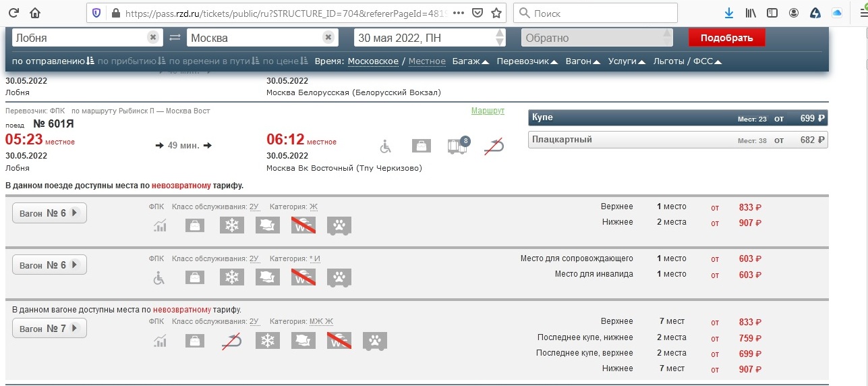Click the paw pets icon in Вагон №7
This screenshot has height=386, width=868.
pyautogui.click(x=375, y=341)
